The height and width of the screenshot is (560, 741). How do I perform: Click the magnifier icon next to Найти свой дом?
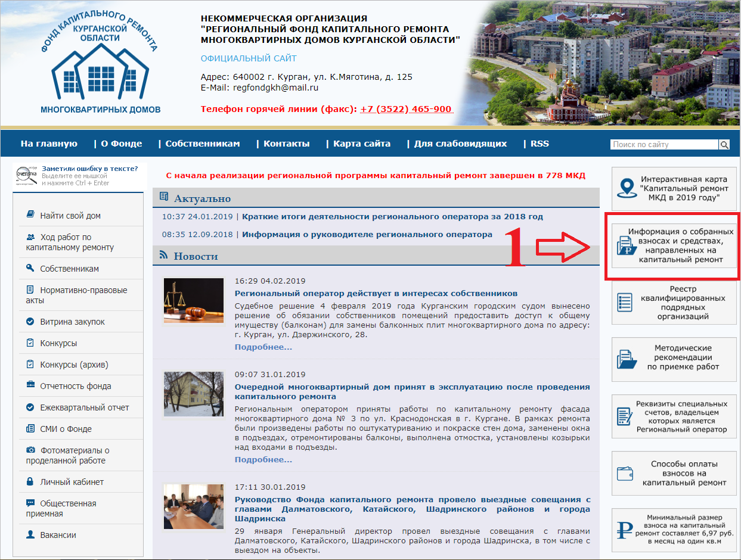[30, 215]
